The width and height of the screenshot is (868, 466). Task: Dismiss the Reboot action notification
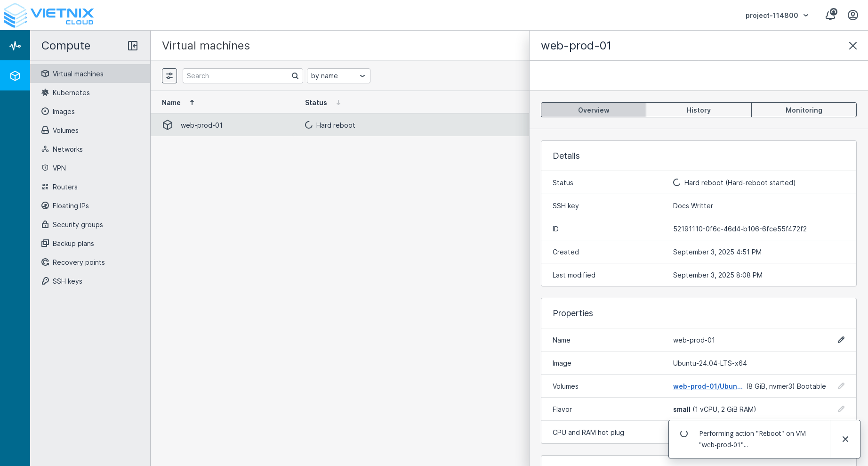pyautogui.click(x=845, y=439)
